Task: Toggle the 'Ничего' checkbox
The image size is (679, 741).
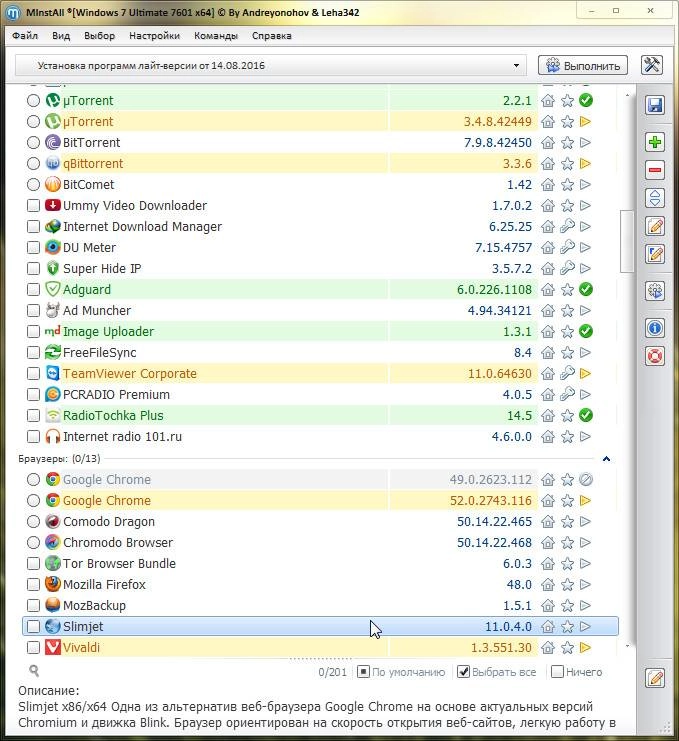Action: pos(558,672)
